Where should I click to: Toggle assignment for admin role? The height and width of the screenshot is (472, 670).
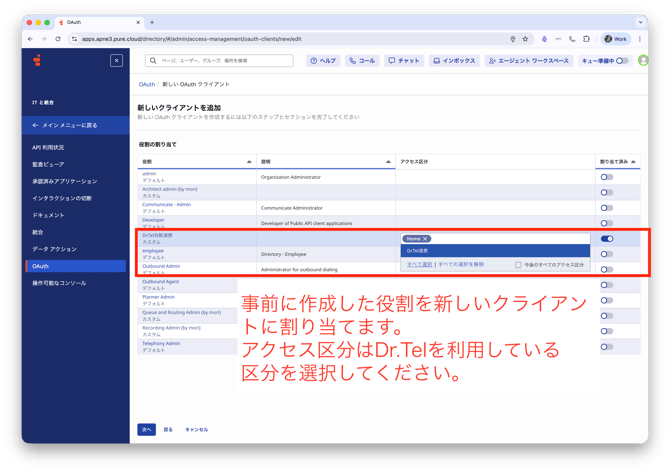click(607, 177)
